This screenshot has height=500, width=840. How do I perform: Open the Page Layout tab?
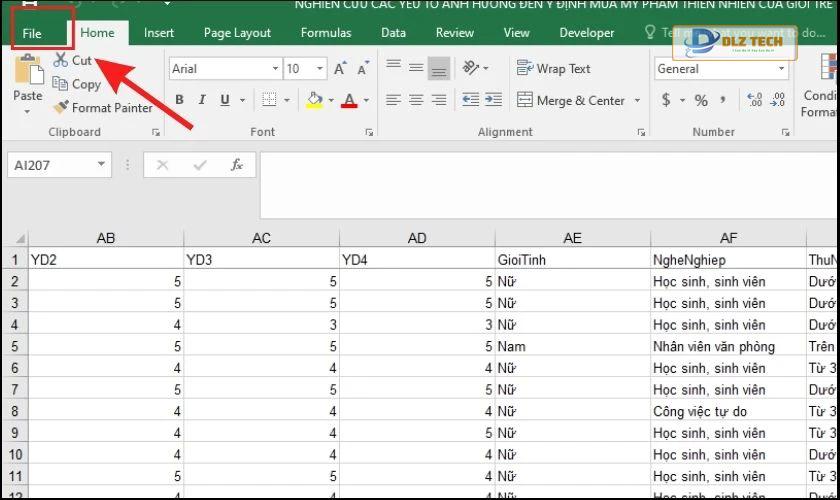(x=237, y=33)
